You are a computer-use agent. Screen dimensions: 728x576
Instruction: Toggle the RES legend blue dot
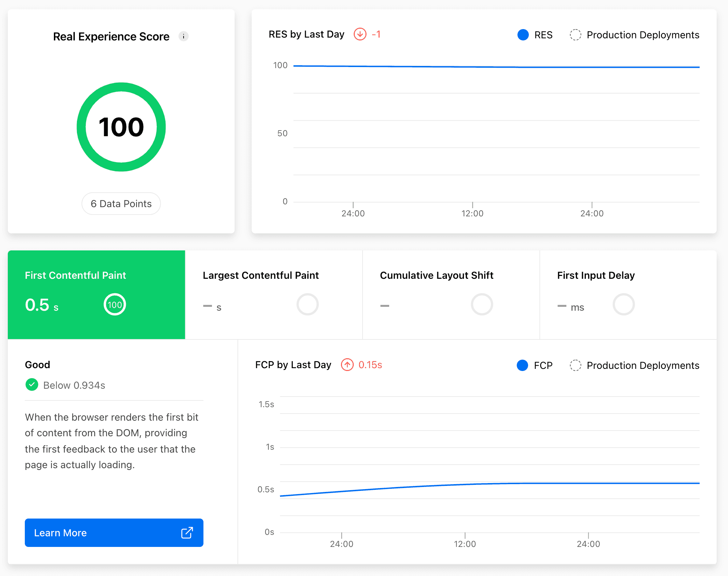tap(523, 35)
